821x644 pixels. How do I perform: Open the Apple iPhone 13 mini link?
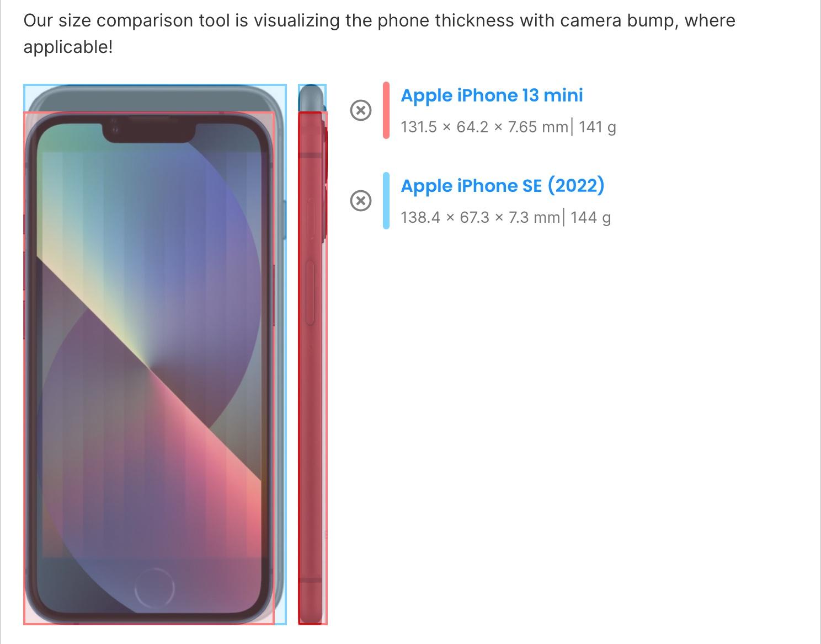(x=492, y=95)
